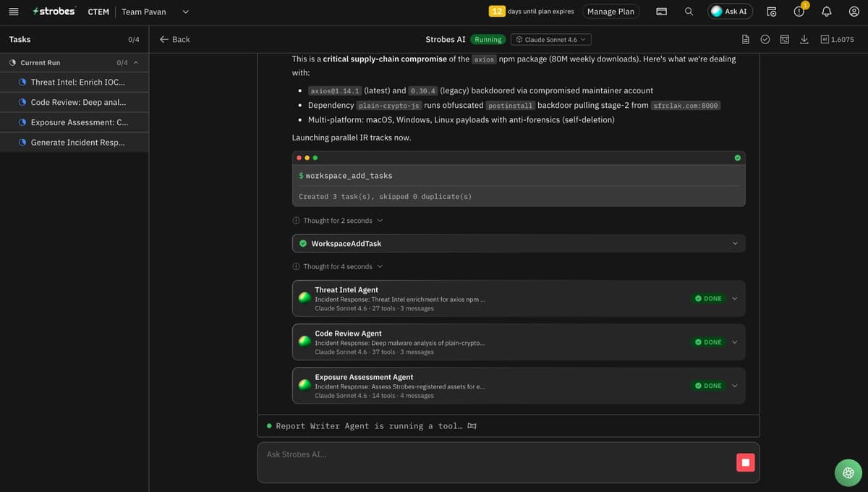Click the Manage Plan button
The height and width of the screenshot is (492, 868).
(x=610, y=12)
